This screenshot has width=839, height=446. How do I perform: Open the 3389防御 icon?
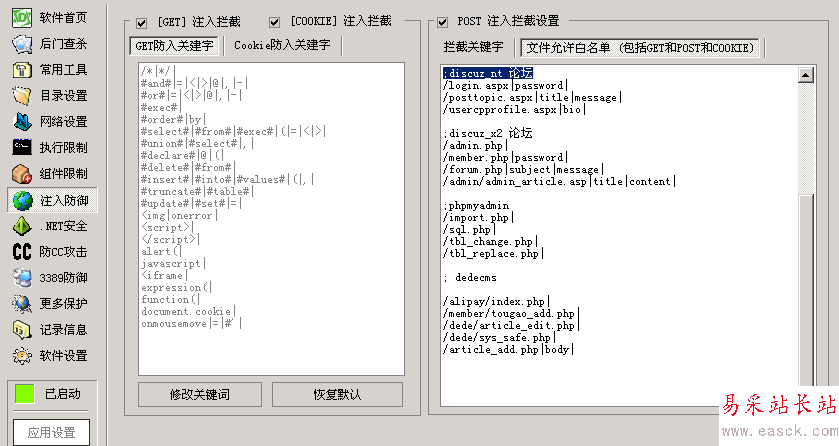pos(22,278)
